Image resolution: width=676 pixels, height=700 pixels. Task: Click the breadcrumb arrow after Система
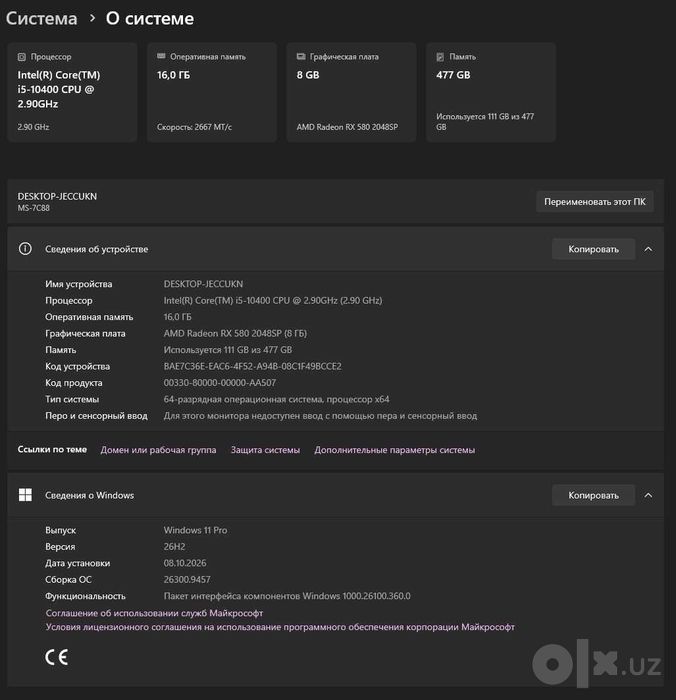(x=92, y=18)
